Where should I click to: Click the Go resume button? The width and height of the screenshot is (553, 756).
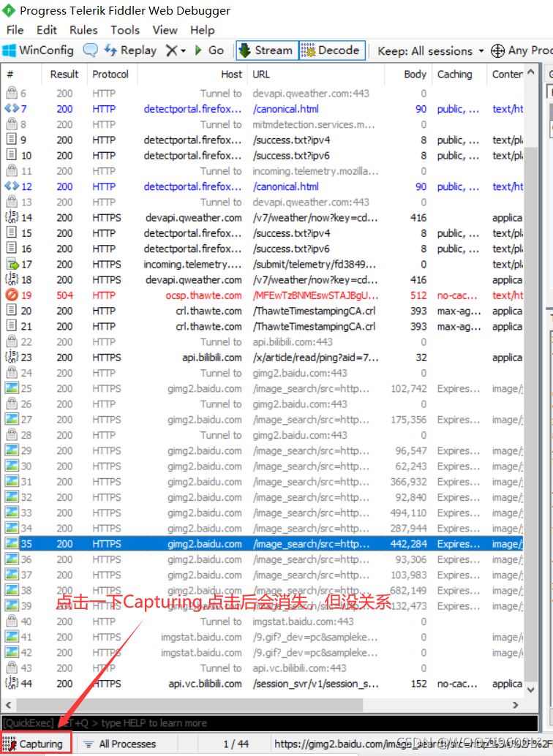pyautogui.click(x=209, y=50)
